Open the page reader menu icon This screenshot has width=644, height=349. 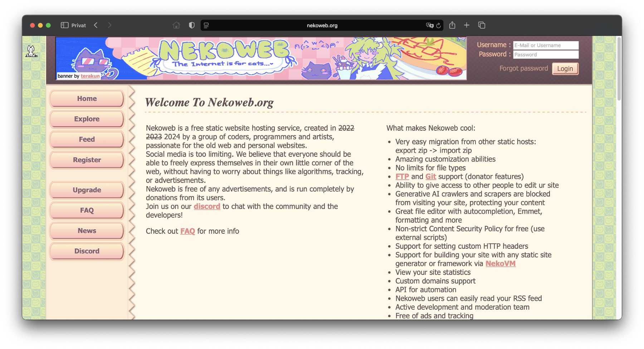click(x=206, y=25)
